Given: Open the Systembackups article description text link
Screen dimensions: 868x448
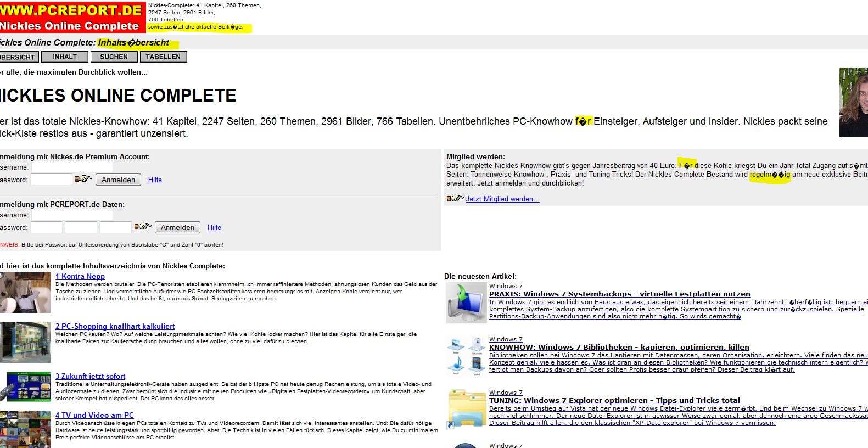Looking at the screenshot, I should coord(679,309).
